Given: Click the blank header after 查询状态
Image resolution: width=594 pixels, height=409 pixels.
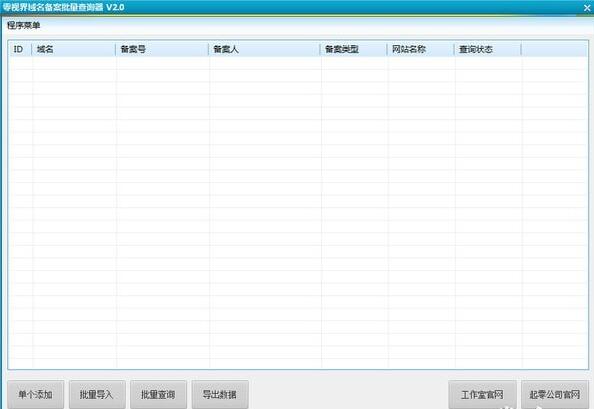Looking at the screenshot, I should (554, 49).
